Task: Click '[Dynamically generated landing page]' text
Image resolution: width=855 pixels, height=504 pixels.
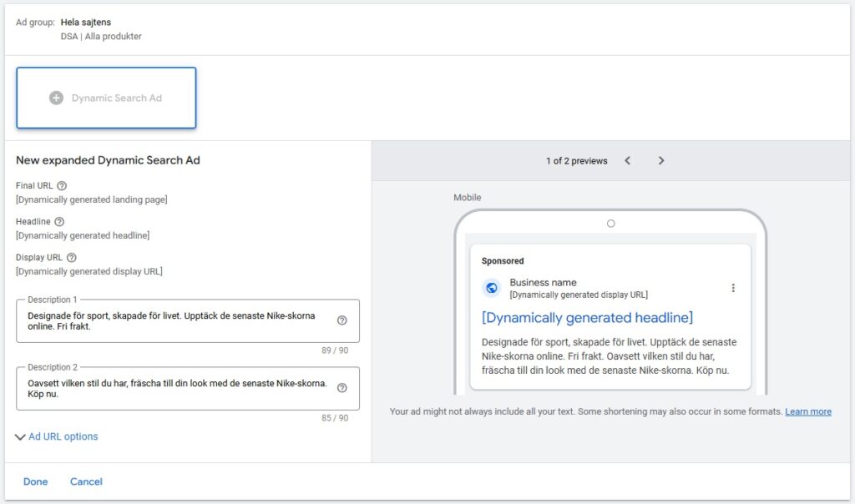Action: [92, 200]
